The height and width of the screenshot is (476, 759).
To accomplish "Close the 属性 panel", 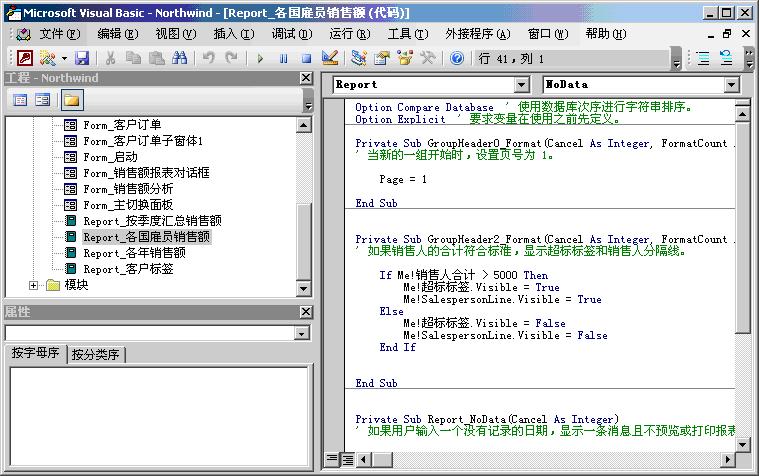I will [306, 312].
